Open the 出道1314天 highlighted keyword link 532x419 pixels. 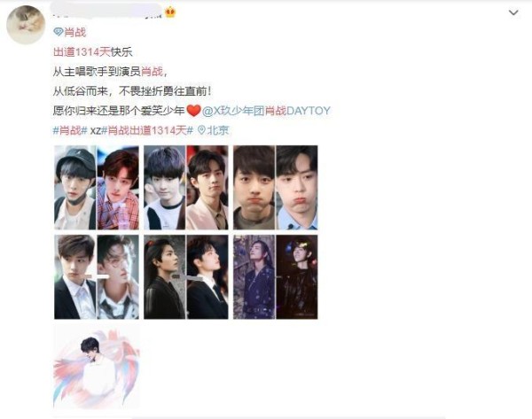(82, 52)
